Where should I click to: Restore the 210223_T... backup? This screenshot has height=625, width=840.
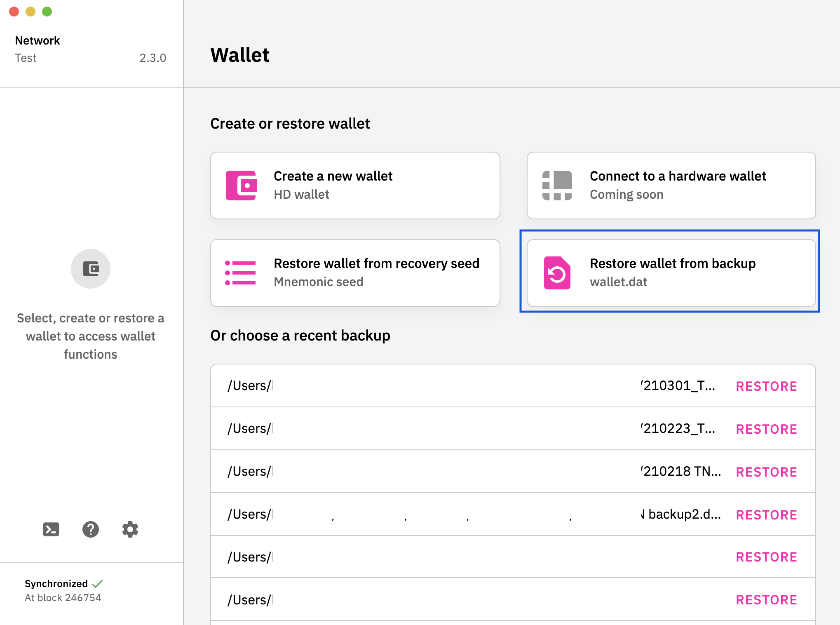[x=767, y=429]
